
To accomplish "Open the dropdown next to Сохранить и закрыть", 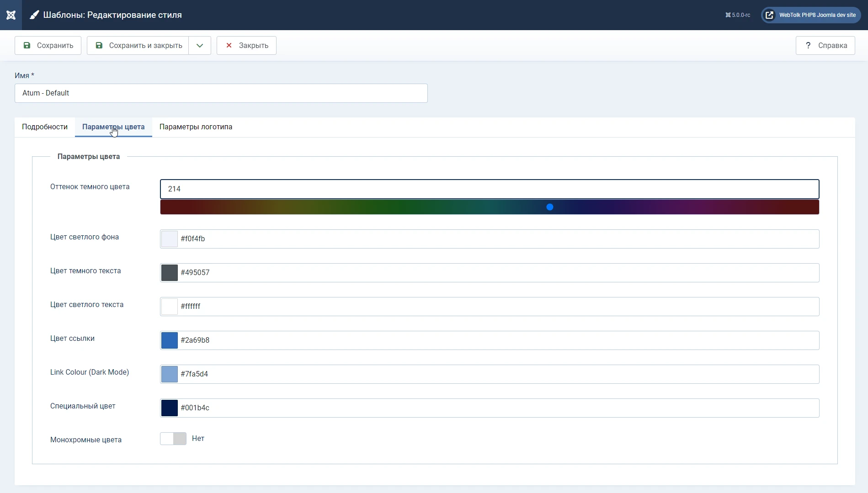I will tap(199, 45).
